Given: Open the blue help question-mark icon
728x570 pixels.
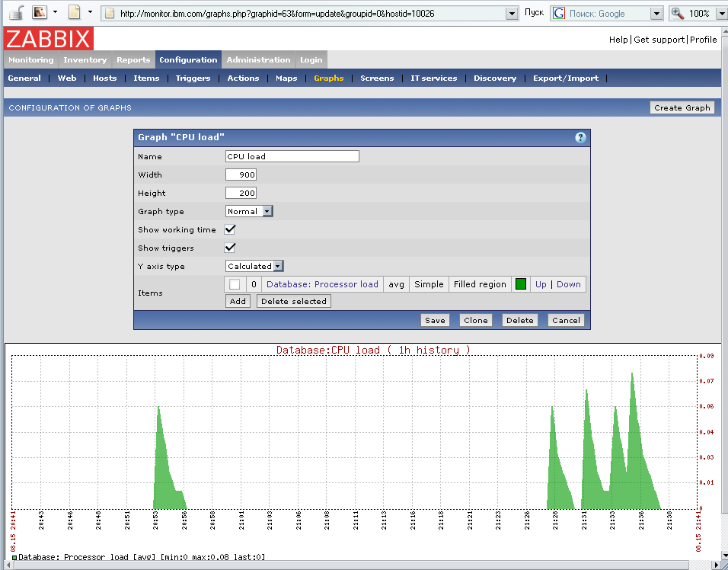Looking at the screenshot, I should [x=580, y=137].
